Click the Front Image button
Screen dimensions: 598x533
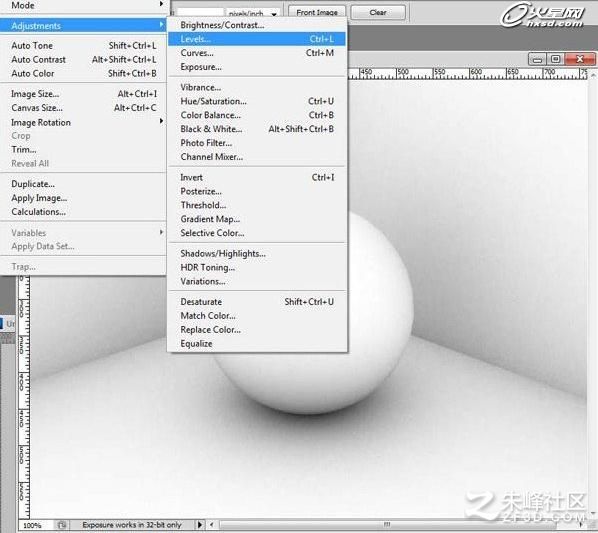tap(317, 12)
